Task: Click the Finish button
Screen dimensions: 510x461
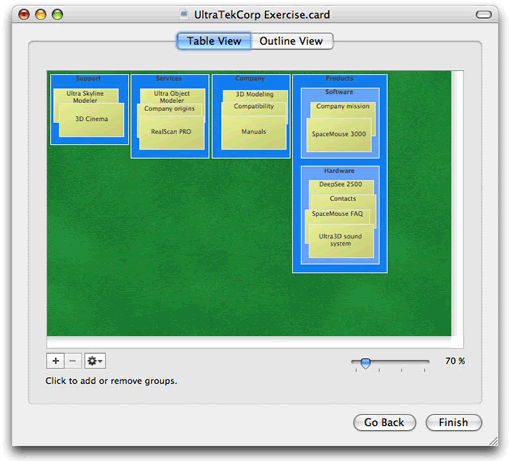Action: [x=454, y=422]
